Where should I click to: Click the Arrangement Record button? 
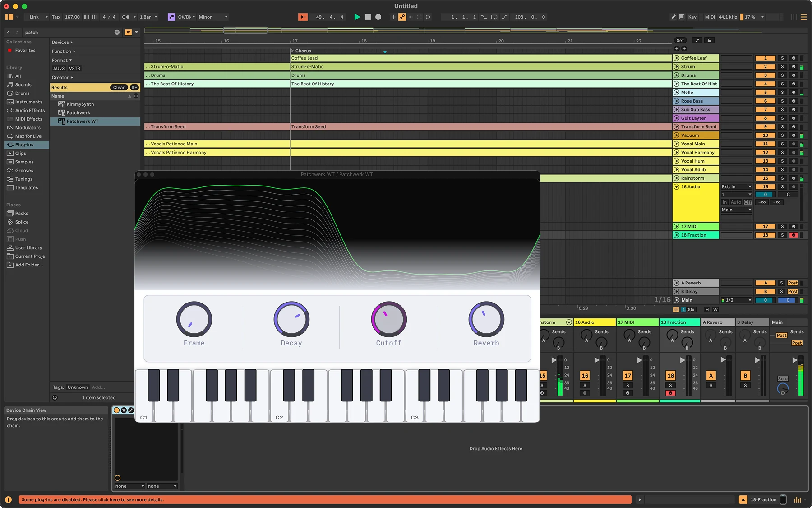[x=378, y=17]
